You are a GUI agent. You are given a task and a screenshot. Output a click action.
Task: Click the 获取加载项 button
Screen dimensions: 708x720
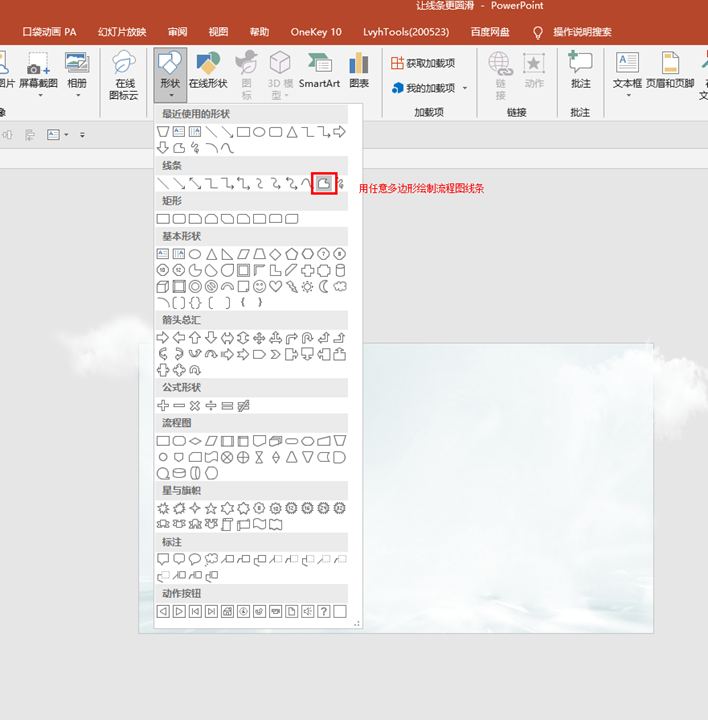(423, 63)
